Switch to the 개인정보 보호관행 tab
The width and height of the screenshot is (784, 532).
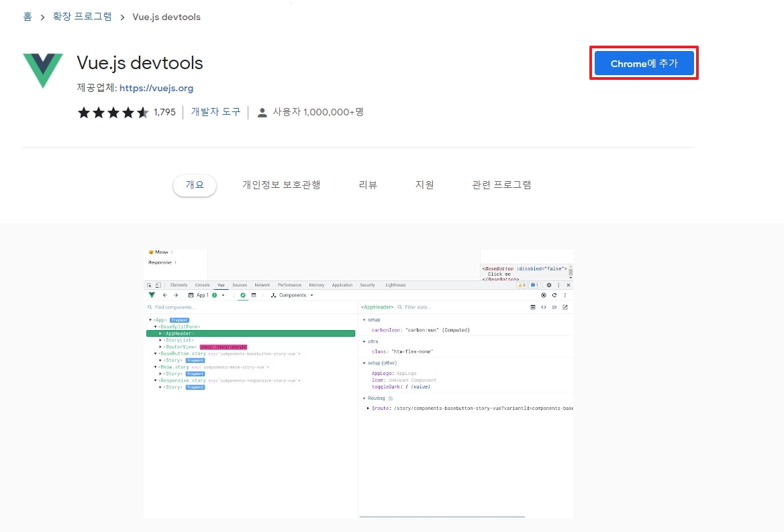click(x=281, y=185)
